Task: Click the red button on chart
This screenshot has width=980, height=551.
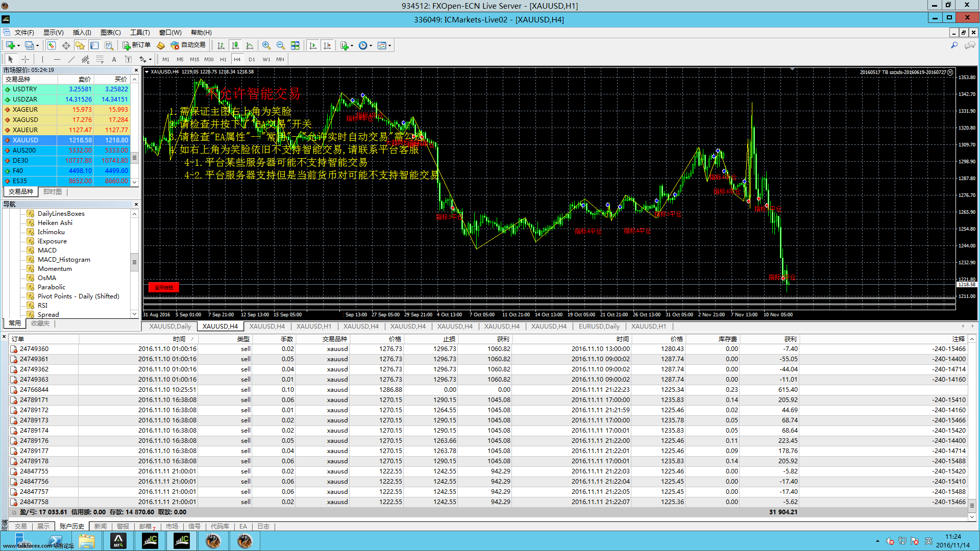Action: pos(164,288)
